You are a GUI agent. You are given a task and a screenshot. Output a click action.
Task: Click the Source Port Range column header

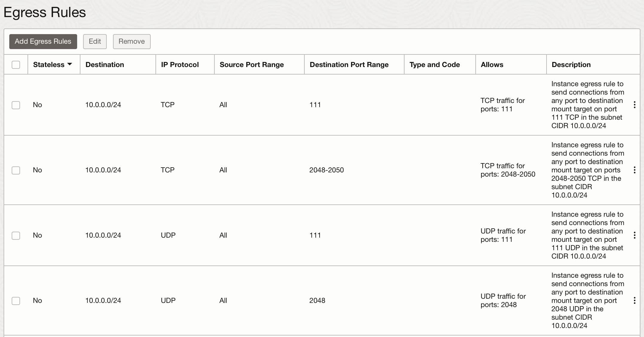[x=251, y=65]
